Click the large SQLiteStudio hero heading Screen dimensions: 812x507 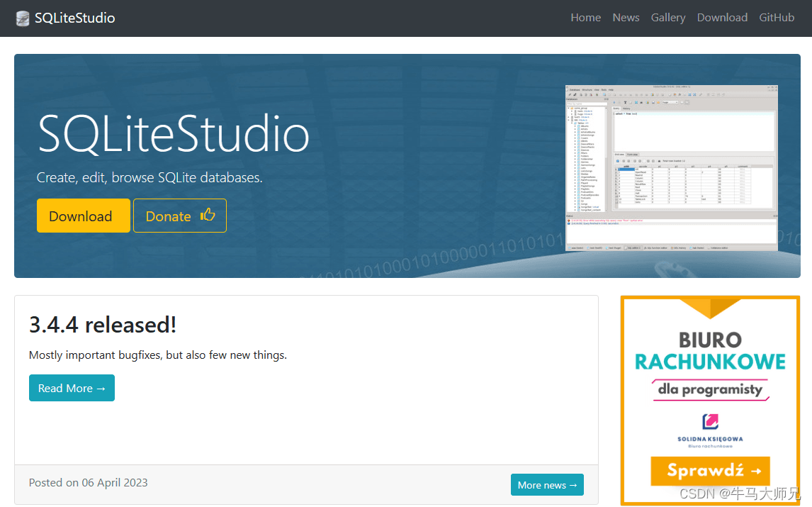click(x=174, y=134)
